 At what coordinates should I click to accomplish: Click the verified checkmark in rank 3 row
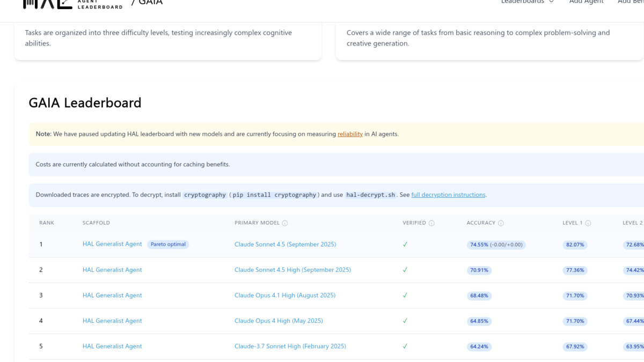click(x=405, y=295)
